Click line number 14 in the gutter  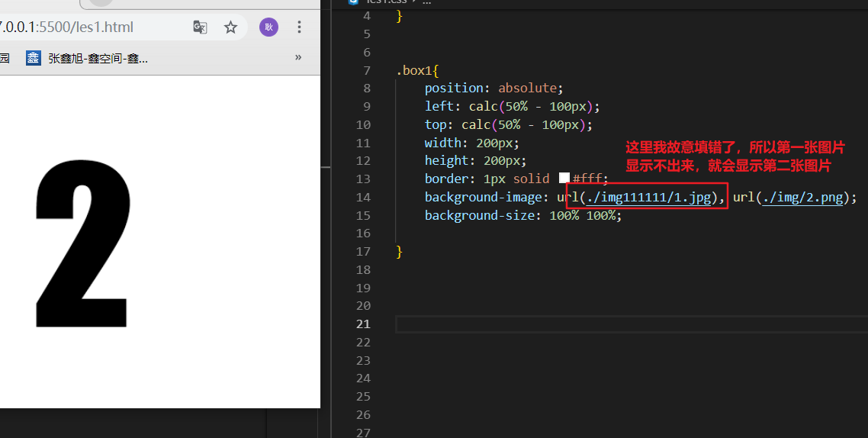(x=363, y=198)
